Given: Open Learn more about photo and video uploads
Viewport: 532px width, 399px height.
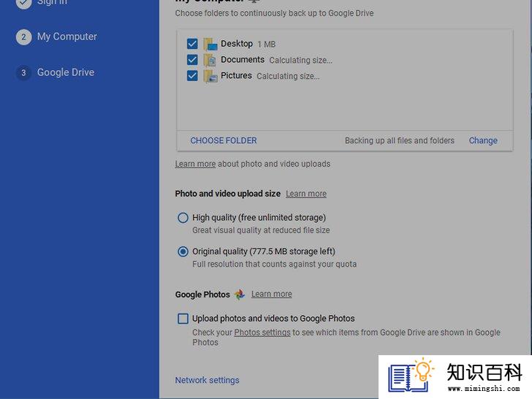Looking at the screenshot, I should pyautogui.click(x=195, y=164).
